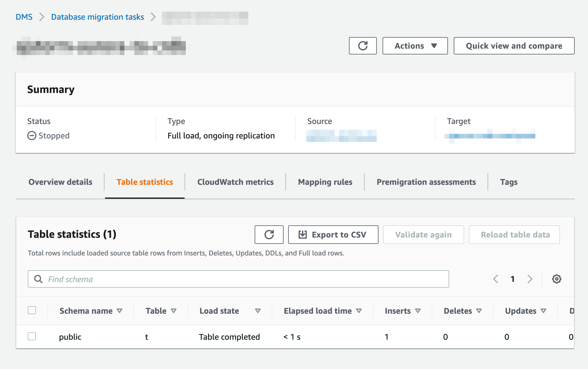588x369 pixels.
Task: Open the Mapping rules tab
Action: (325, 182)
